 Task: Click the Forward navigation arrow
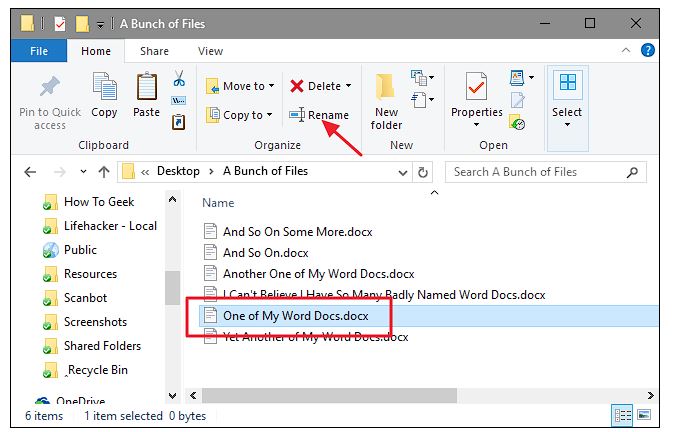[60, 172]
